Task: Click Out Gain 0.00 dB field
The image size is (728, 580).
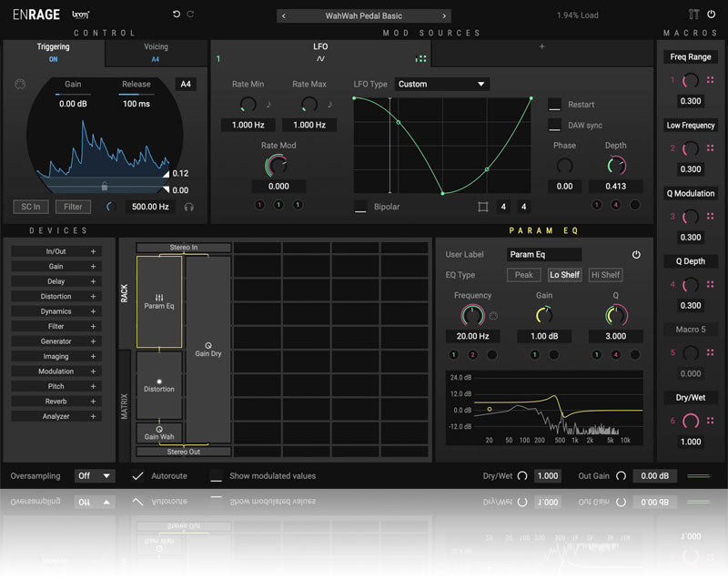Action: click(x=654, y=476)
